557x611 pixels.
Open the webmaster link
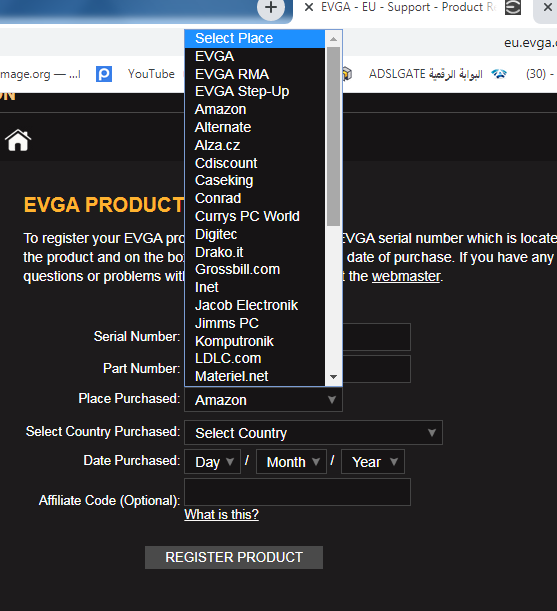(406, 276)
